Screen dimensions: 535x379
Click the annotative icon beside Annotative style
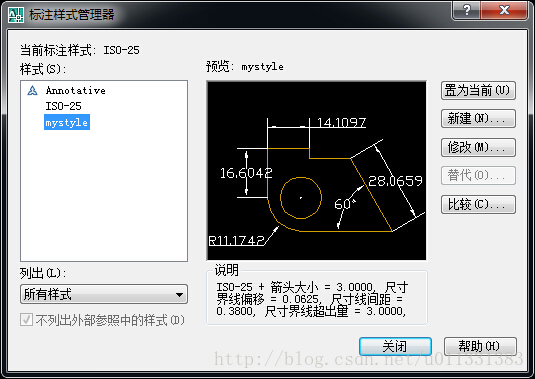tap(32, 91)
